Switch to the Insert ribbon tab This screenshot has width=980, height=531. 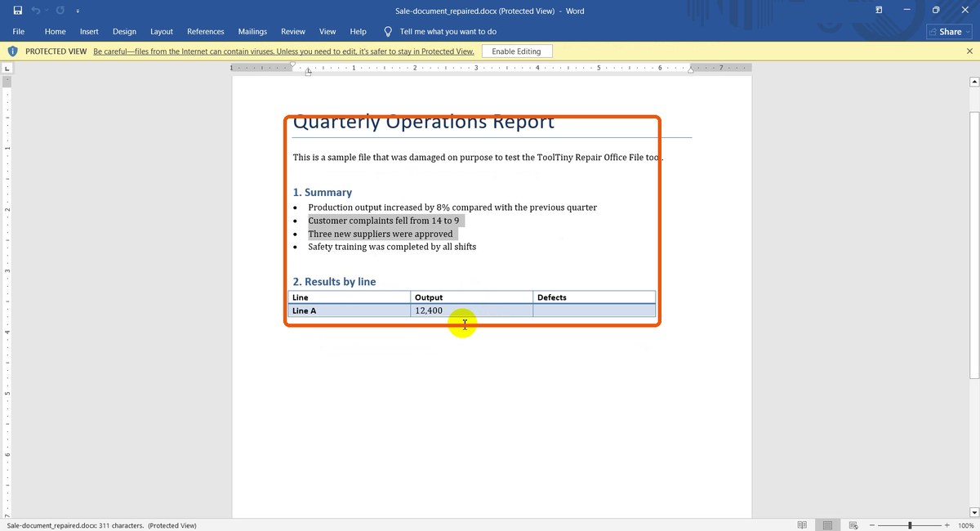pyautogui.click(x=89, y=32)
